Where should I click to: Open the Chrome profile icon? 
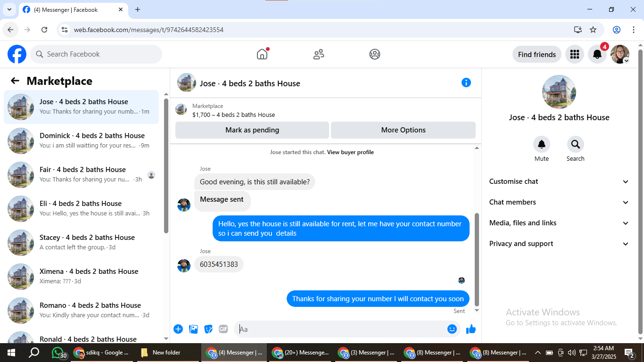(x=617, y=30)
